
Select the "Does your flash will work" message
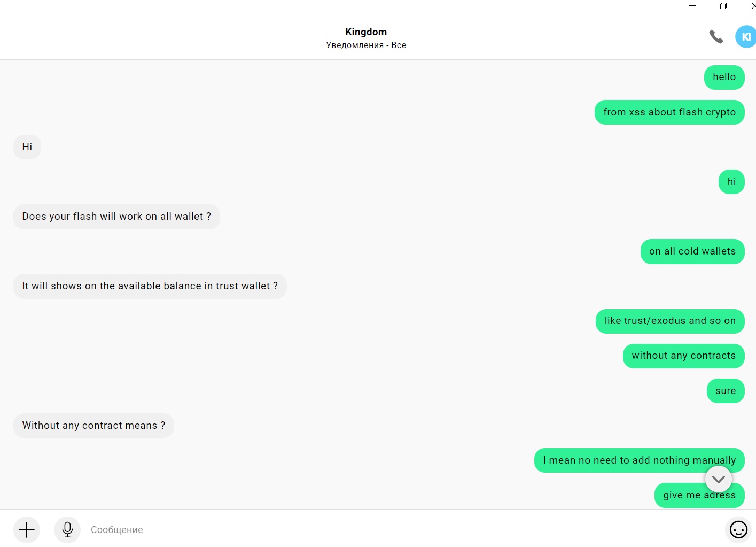click(116, 217)
